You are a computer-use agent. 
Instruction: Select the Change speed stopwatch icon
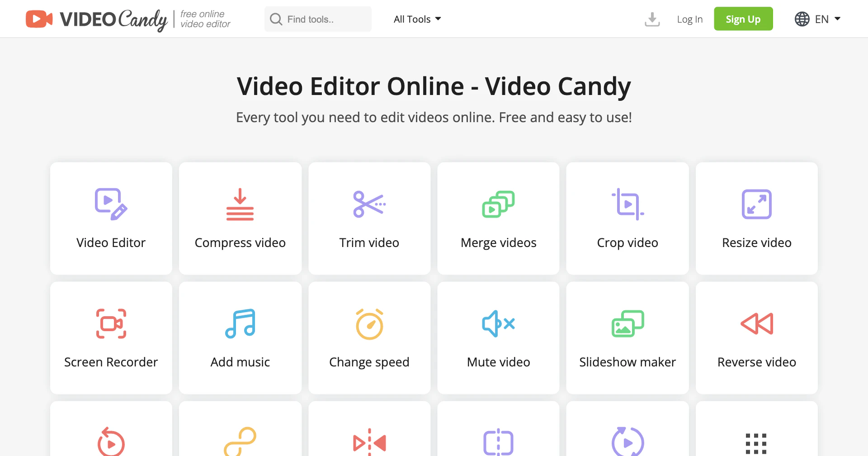click(x=369, y=324)
